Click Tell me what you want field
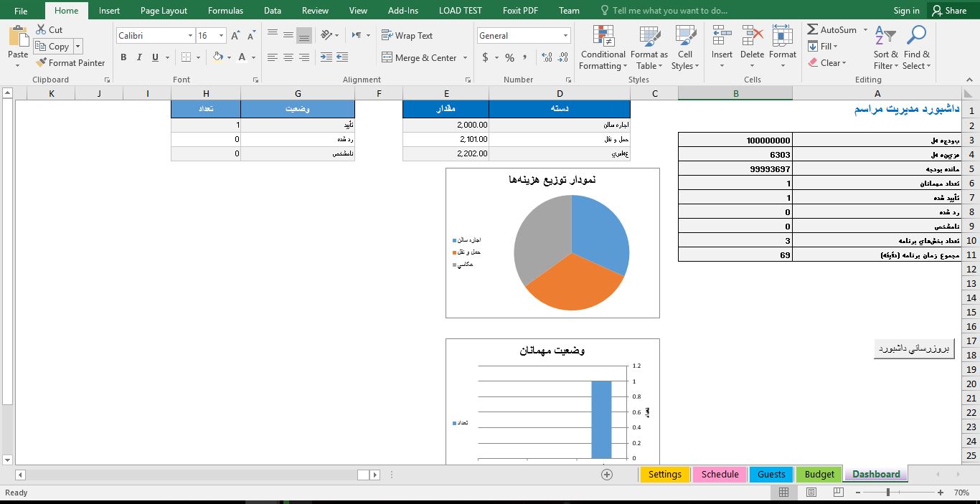980x504 pixels. pos(664,11)
